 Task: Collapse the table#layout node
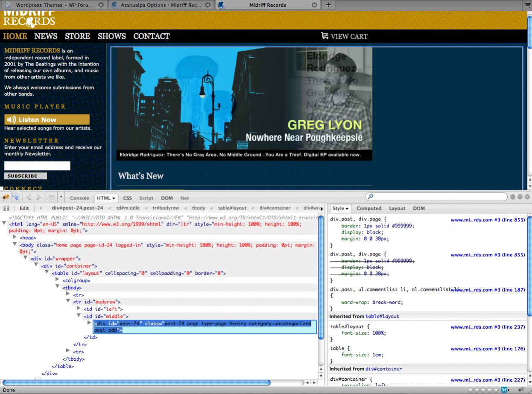[x=47, y=272]
